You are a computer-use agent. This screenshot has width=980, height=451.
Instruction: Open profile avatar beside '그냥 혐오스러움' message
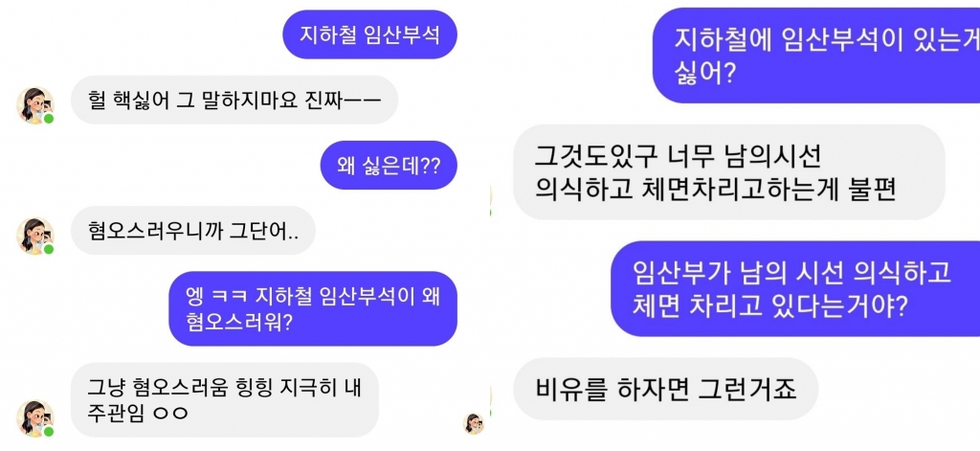[x=34, y=418]
